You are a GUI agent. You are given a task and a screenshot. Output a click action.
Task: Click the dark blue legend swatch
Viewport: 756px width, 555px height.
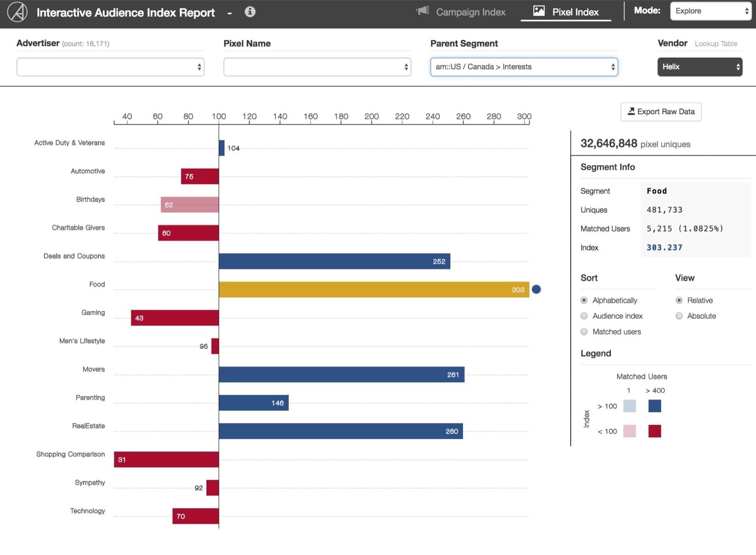tap(655, 406)
